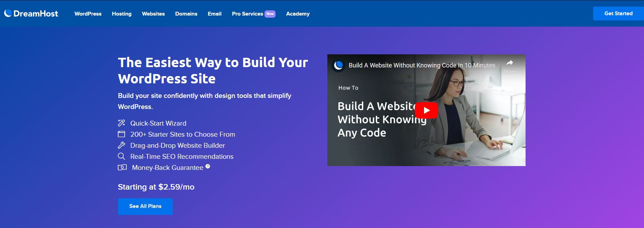Click the Quick-Start Wizard text
The width and height of the screenshot is (644, 228).
[158, 123]
